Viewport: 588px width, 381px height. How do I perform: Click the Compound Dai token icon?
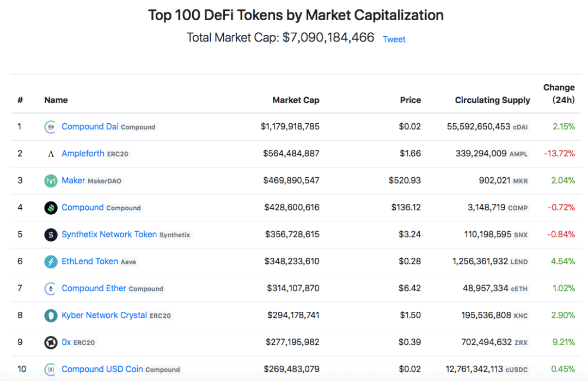point(51,127)
